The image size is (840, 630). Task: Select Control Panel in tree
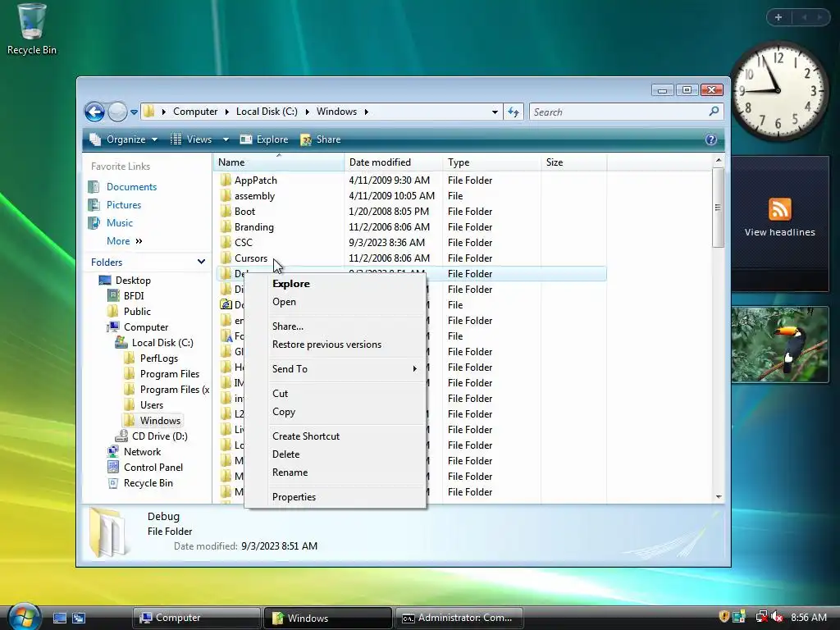[x=153, y=467]
